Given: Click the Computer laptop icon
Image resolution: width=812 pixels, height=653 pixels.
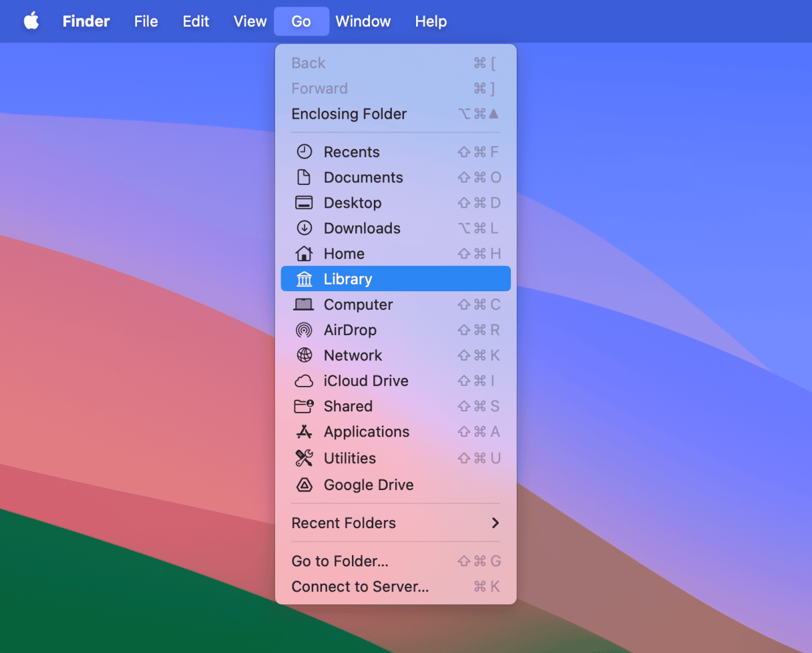Looking at the screenshot, I should [x=304, y=304].
